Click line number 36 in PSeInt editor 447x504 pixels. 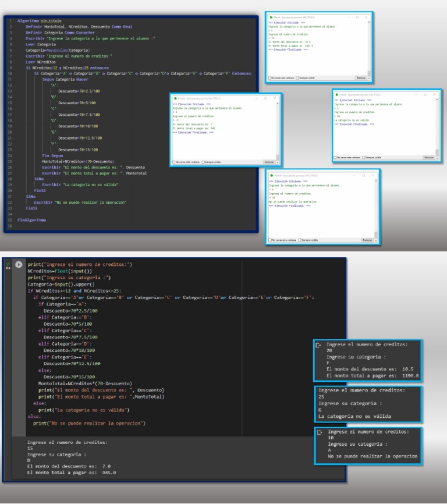point(10,226)
